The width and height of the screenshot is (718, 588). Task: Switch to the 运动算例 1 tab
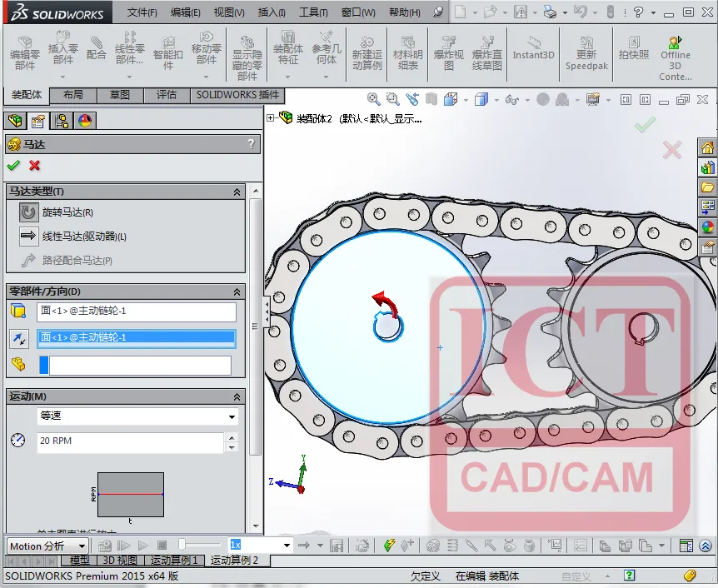(x=174, y=560)
